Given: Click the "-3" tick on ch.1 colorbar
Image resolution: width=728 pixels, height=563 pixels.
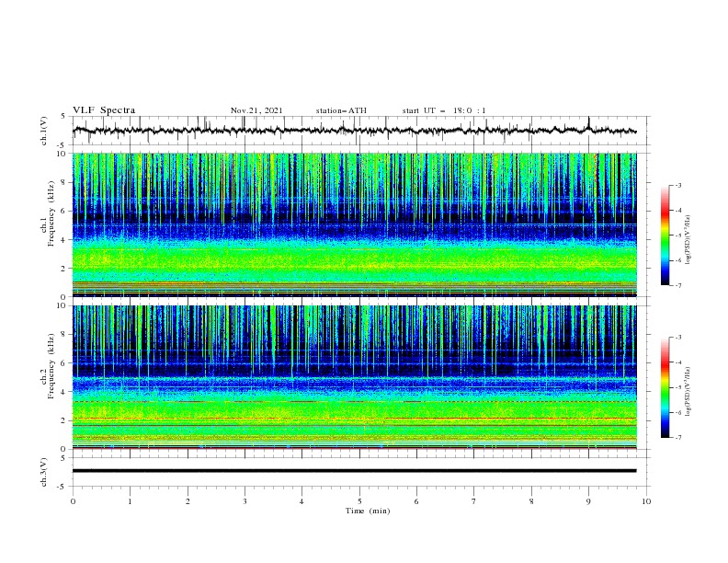Looking at the screenshot, I should click(678, 185).
